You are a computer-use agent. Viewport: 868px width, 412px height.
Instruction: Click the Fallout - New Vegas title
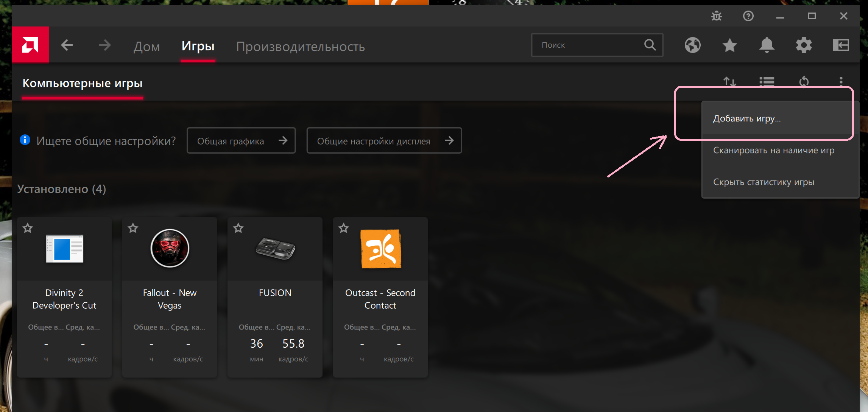(170, 299)
